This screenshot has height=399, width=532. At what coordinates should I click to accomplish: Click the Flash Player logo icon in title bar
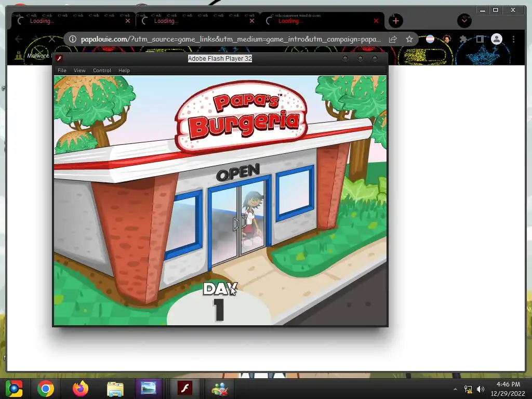click(59, 58)
